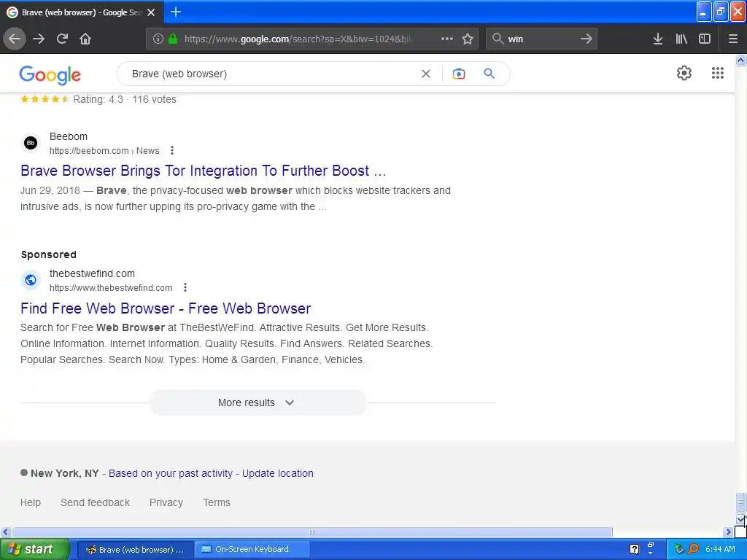Viewport: 747px width, 560px height.
Task: Click the beebom.com › News URL text
Action: 104,151
